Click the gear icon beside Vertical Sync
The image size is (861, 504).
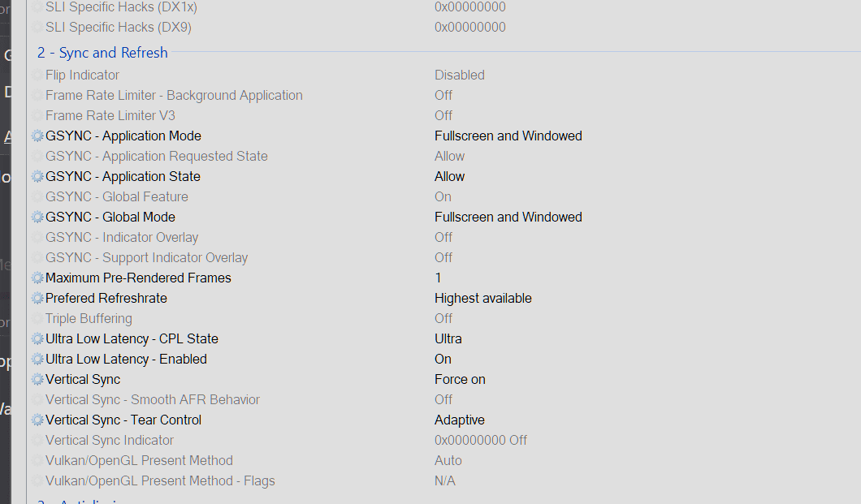click(x=37, y=380)
